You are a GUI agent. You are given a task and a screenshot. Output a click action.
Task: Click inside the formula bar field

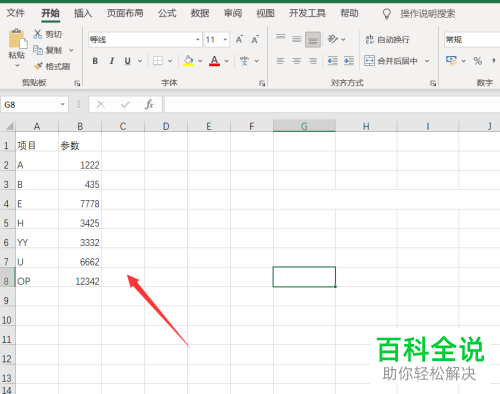(332, 105)
